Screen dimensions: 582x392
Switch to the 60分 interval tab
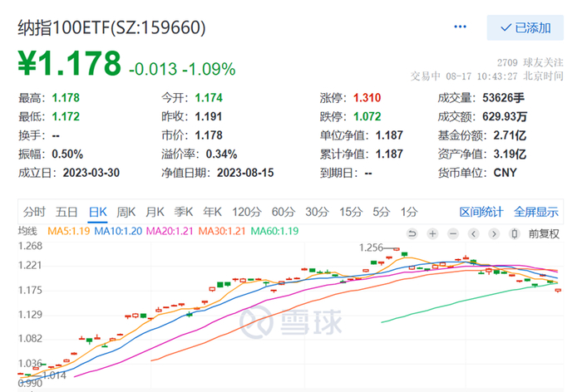pyautogui.click(x=284, y=212)
